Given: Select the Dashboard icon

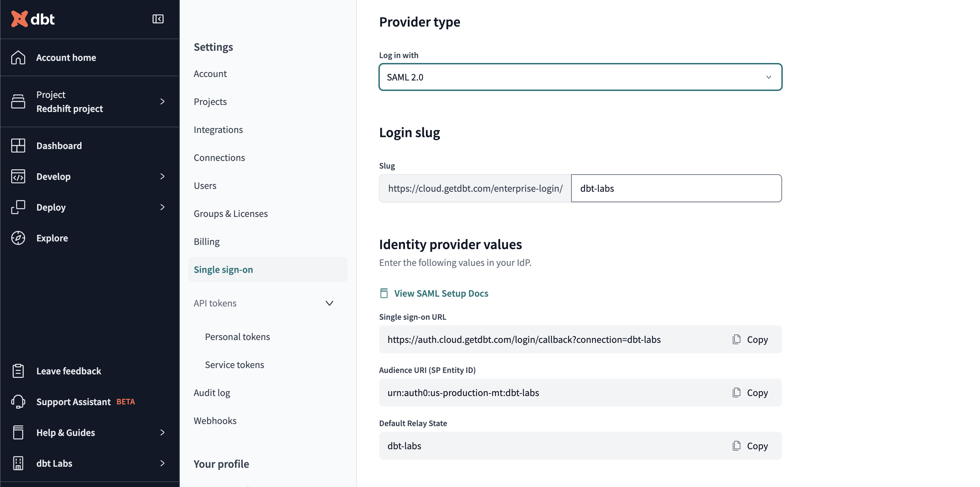Looking at the screenshot, I should point(18,145).
